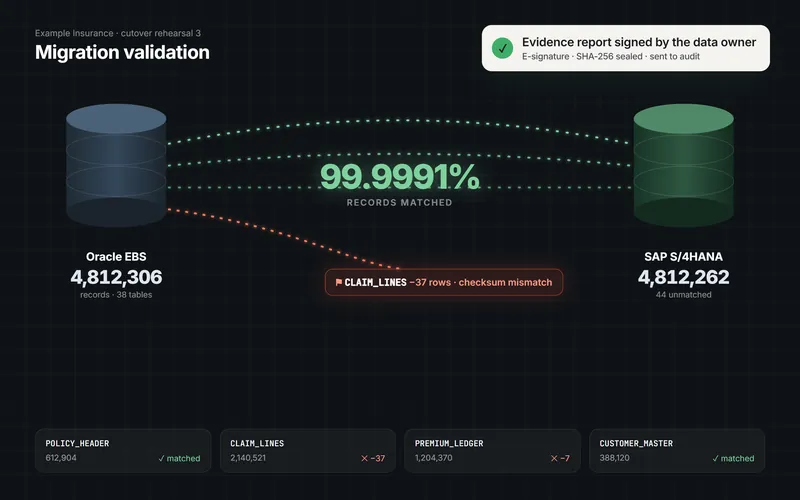Click the 1,204,370 count in PREMIUM_LEDGER
Viewport: 800px width, 500px height.
coord(434,458)
